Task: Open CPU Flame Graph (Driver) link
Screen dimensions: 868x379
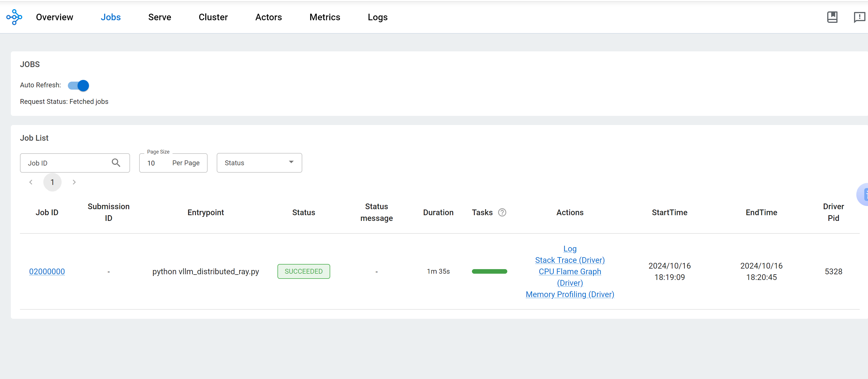Action: click(x=570, y=277)
